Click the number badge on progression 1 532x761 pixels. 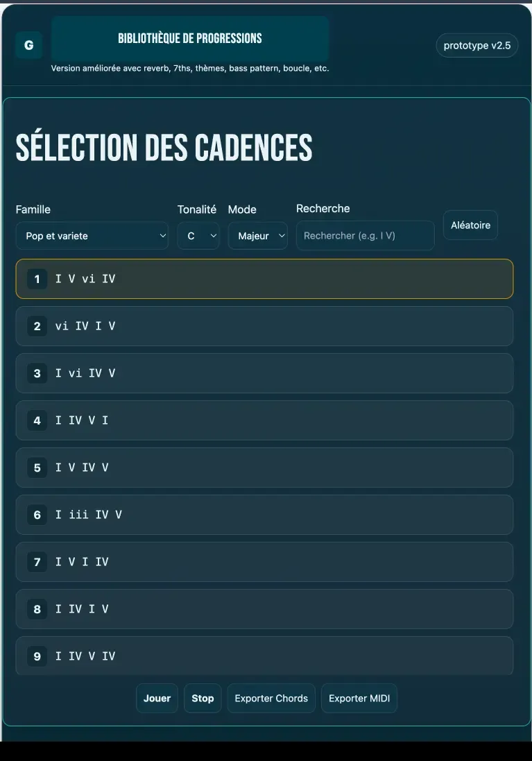(37, 279)
